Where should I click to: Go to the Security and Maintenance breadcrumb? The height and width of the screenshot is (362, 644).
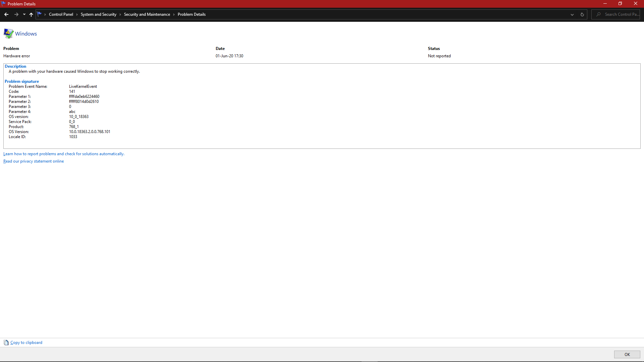[147, 14]
